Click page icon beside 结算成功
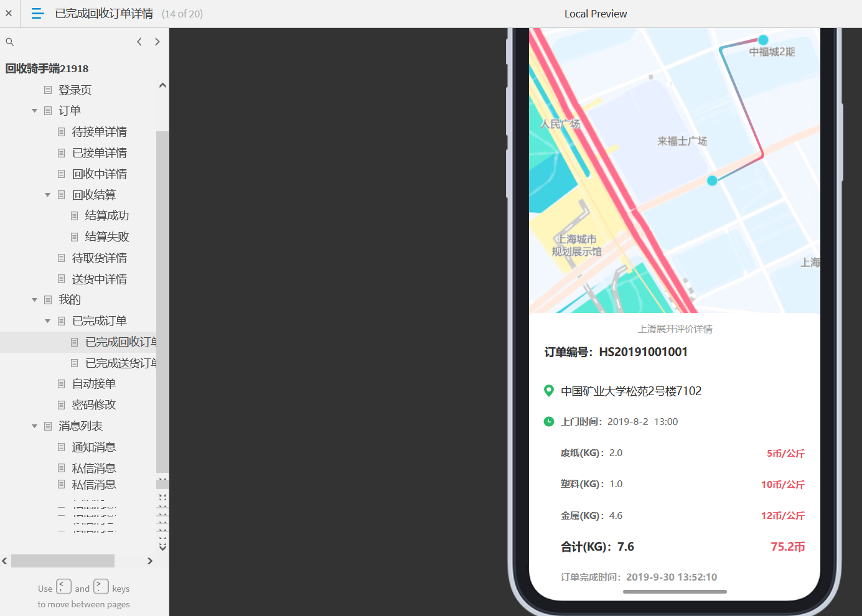The height and width of the screenshot is (616, 862). pos(74,216)
